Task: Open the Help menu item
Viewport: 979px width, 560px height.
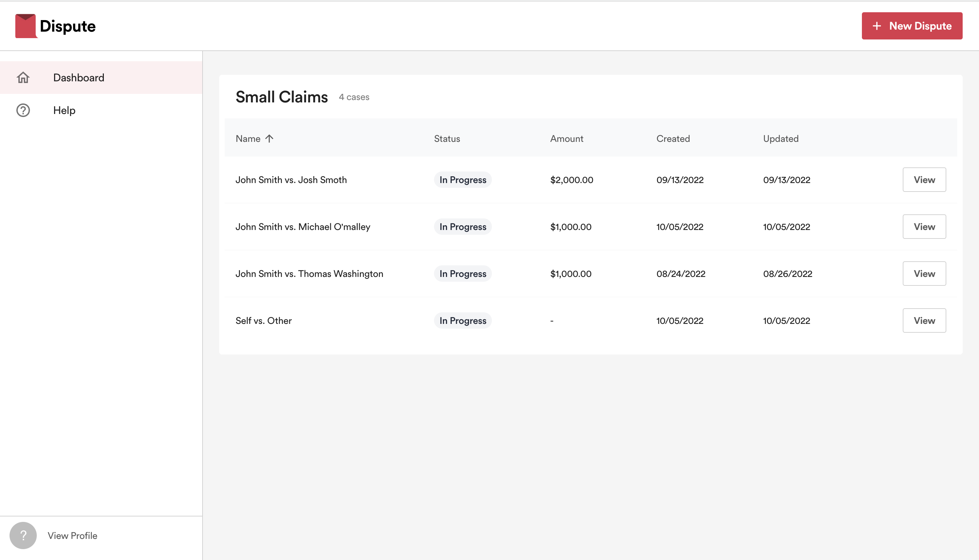Action: [x=64, y=110]
